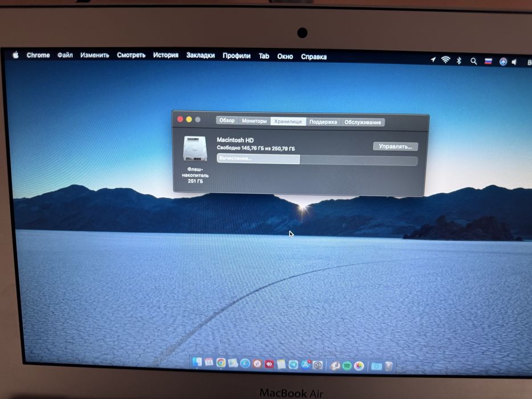Open the Chrome application menu

coord(38,55)
